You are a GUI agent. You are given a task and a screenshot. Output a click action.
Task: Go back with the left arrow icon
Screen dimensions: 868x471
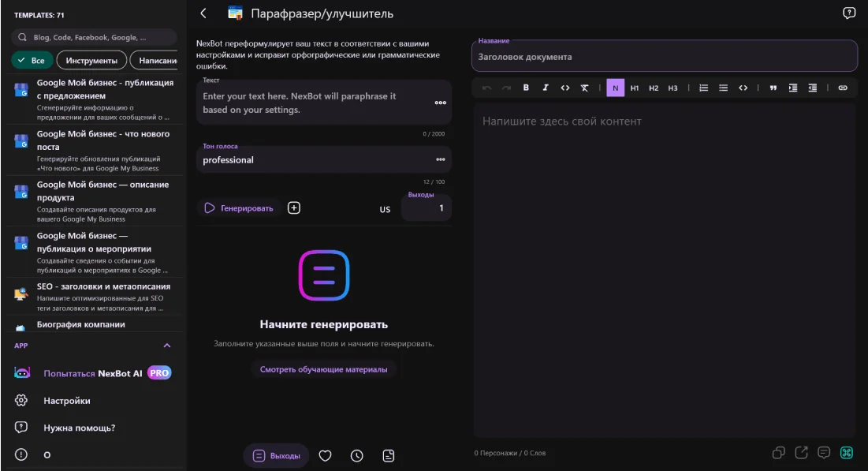(x=203, y=13)
